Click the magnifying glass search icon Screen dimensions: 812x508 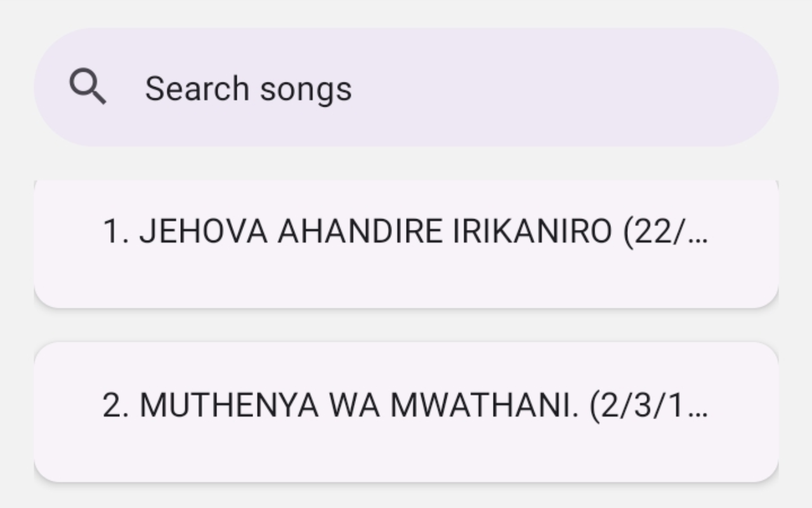[x=88, y=87]
